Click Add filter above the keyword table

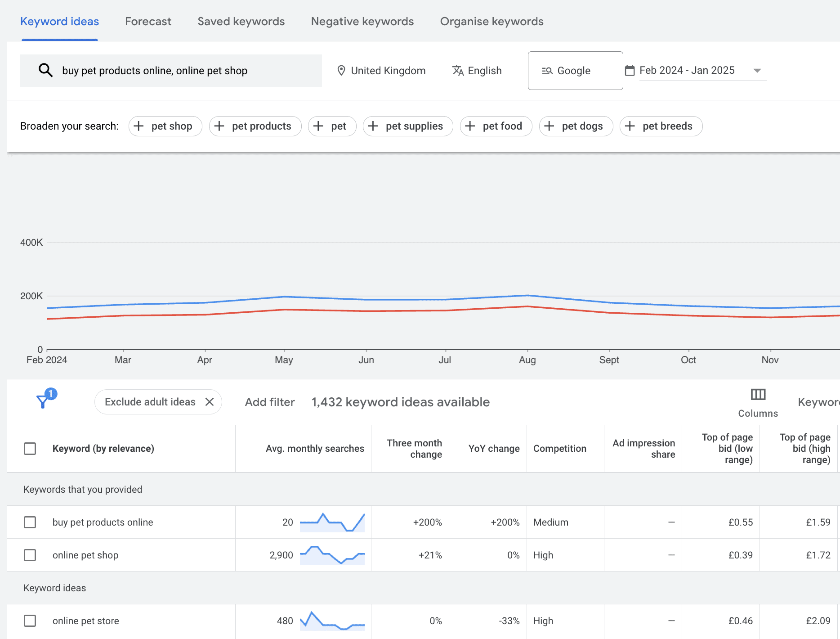269,402
